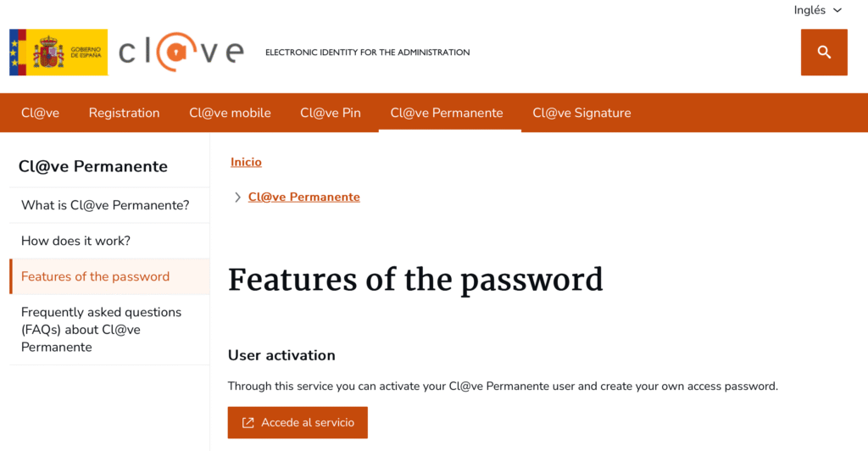Screen dimensions: 868x451
Task: Click the Inicio breadcrumb link
Action: [246, 162]
